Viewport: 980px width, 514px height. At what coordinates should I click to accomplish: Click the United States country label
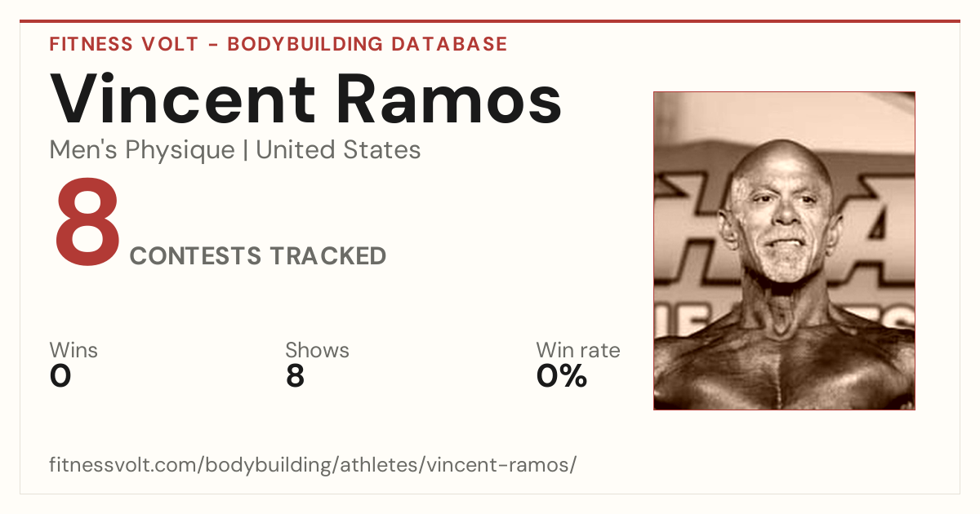click(x=338, y=150)
